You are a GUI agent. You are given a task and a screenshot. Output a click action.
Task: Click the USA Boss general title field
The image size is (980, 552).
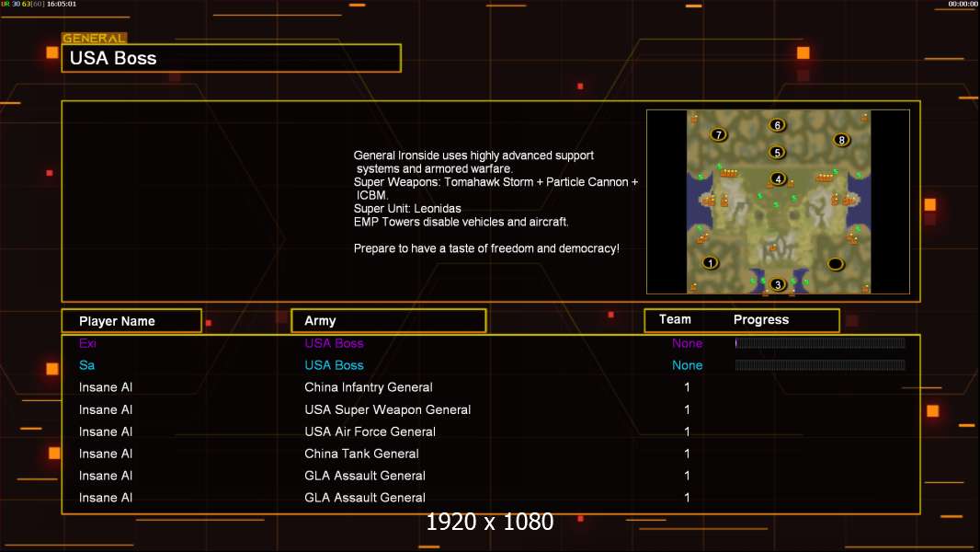click(x=232, y=58)
